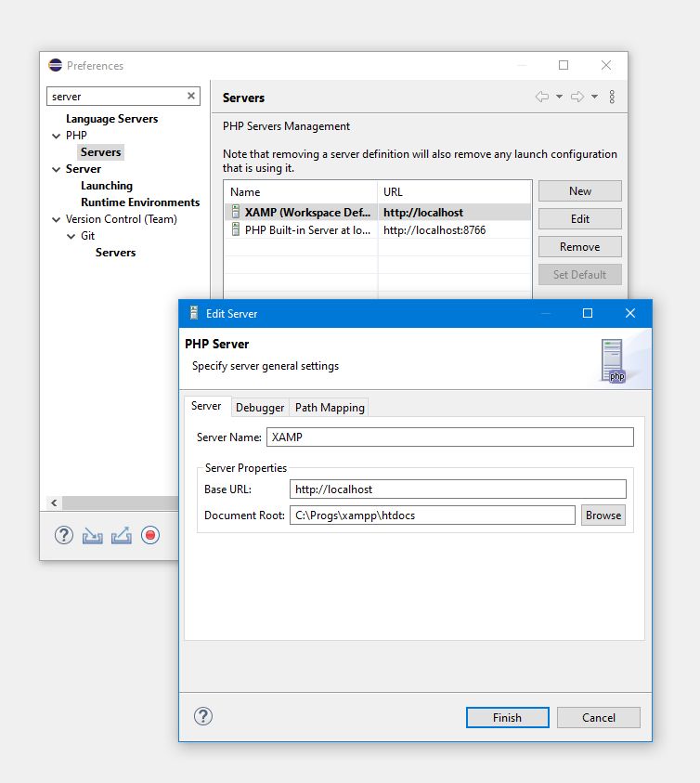The image size is (700, 783).
Task: Open Preferences help question mark icon
Action: click(x=64, y=535)
